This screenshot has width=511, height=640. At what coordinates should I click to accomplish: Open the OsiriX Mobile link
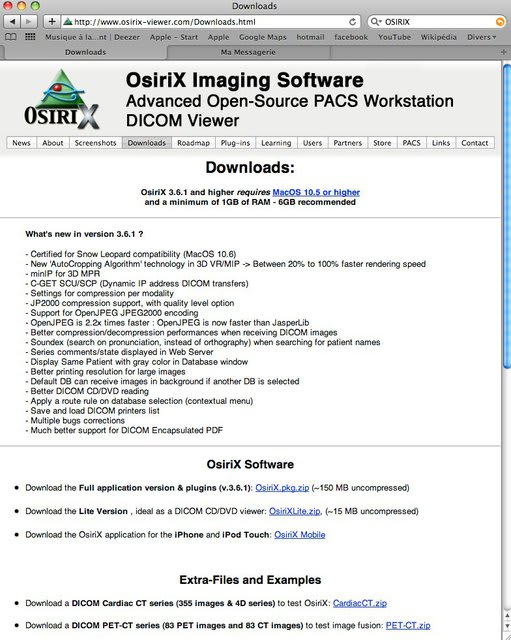click(x=300, y=535)
